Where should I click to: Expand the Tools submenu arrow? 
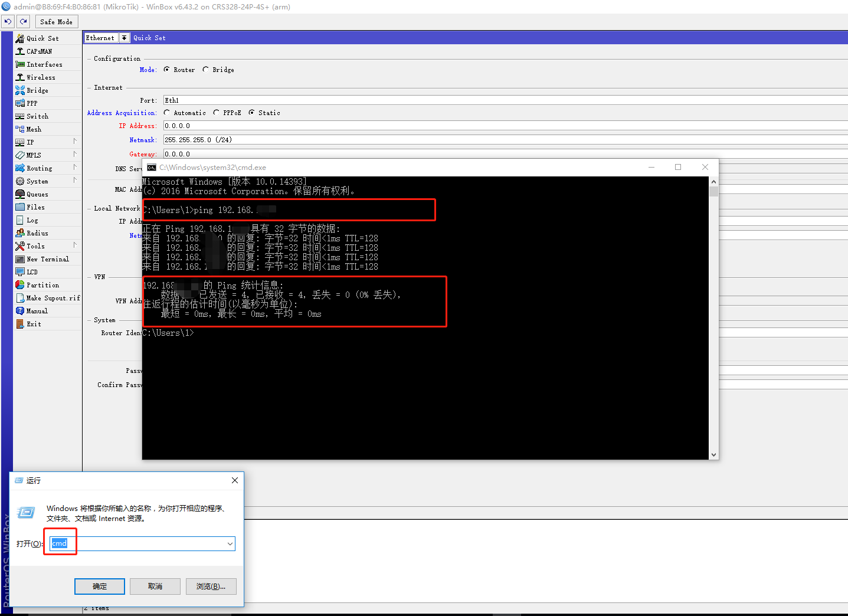click(x=75, y=245)
